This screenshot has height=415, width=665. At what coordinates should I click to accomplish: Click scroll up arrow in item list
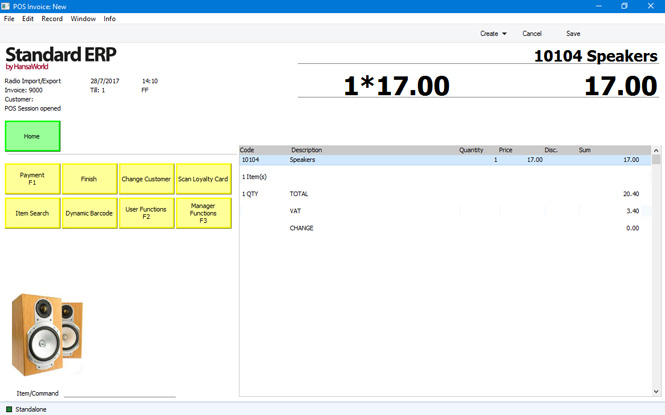point(656,150)
